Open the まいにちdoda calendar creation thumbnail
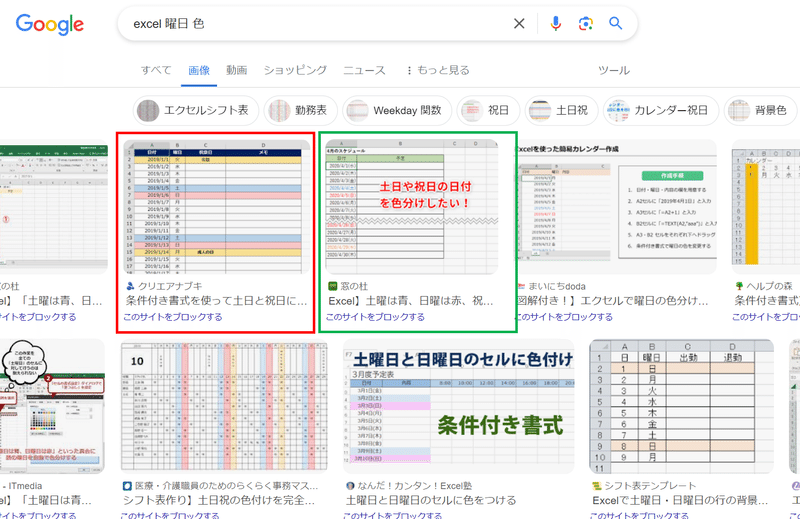 616,207
